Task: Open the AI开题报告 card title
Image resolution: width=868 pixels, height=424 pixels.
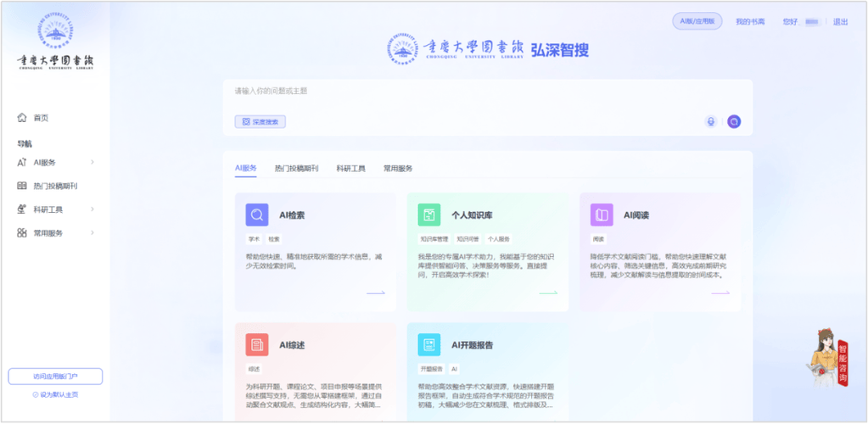Action: tap(473, 345)
